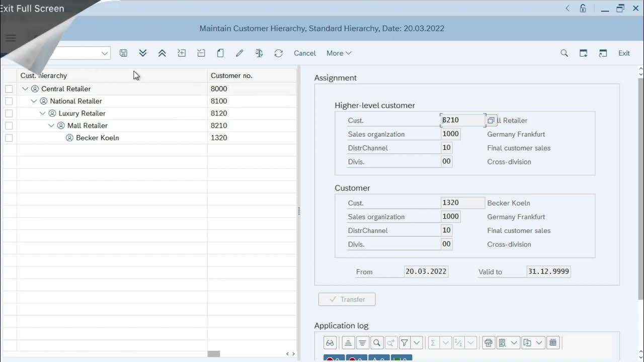Click the find next icon in Application log
The height and width of the screenshot is (362, 644).
click(390, 343)
